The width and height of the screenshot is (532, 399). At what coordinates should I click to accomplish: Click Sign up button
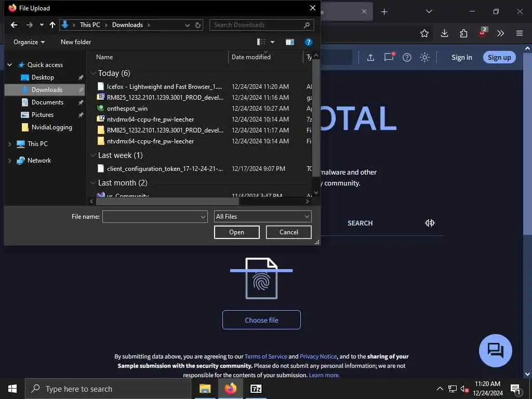(499, 57)
